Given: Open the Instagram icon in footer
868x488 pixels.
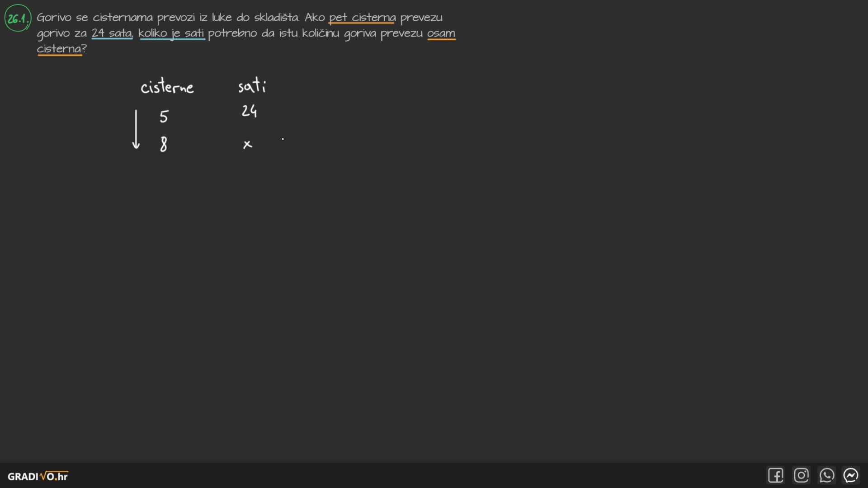Looking at the screenshot, I should point(801,475).
